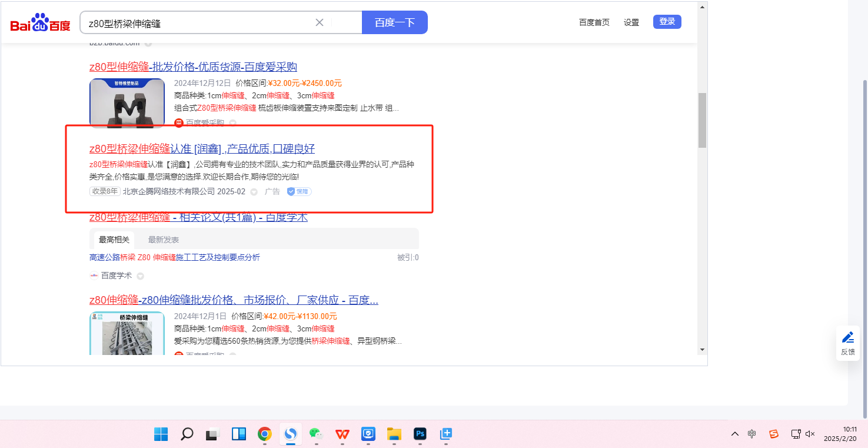This screenshot has height=448, width=868.
Task: Toggle the muted speaker volume icon
Action: pyautogui.click(x=810, y=434)
